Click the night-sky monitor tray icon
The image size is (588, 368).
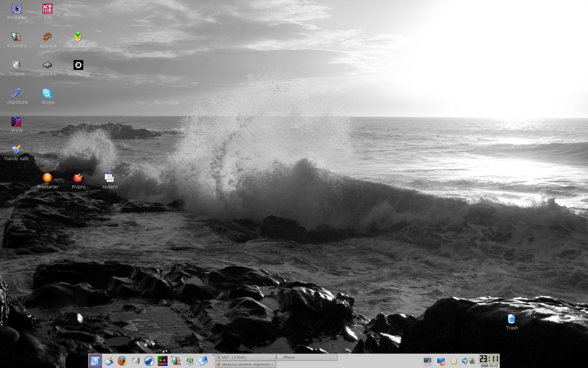(x=427, y=361)
